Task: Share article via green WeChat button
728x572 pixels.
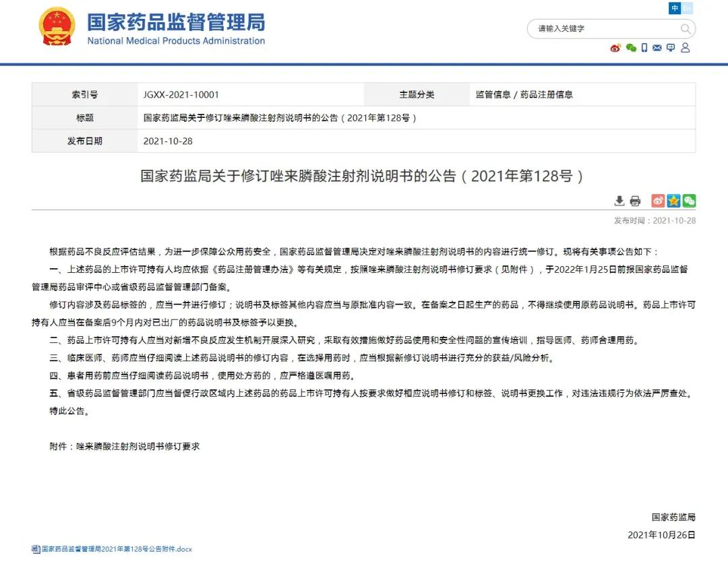Action: (689, 201)
